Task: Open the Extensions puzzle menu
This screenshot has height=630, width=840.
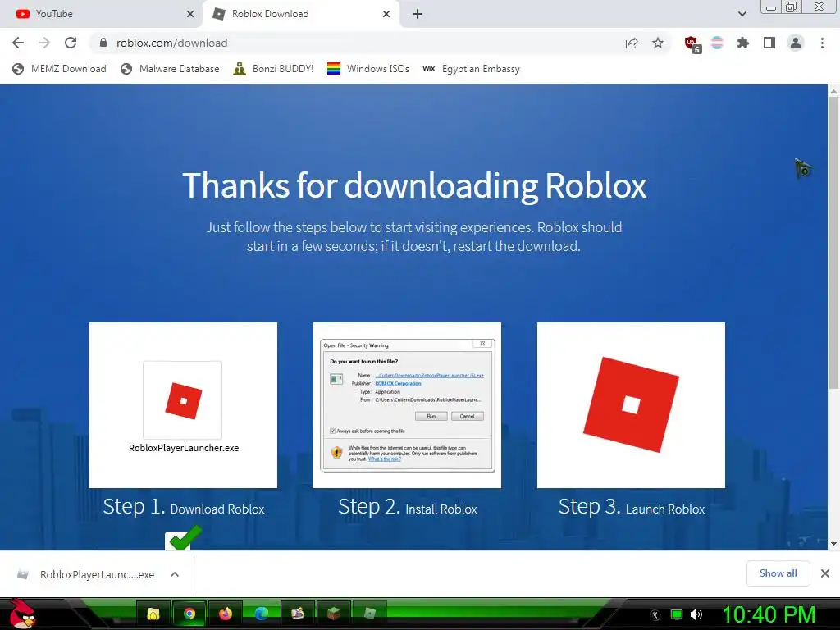Action: pos(743,43)
